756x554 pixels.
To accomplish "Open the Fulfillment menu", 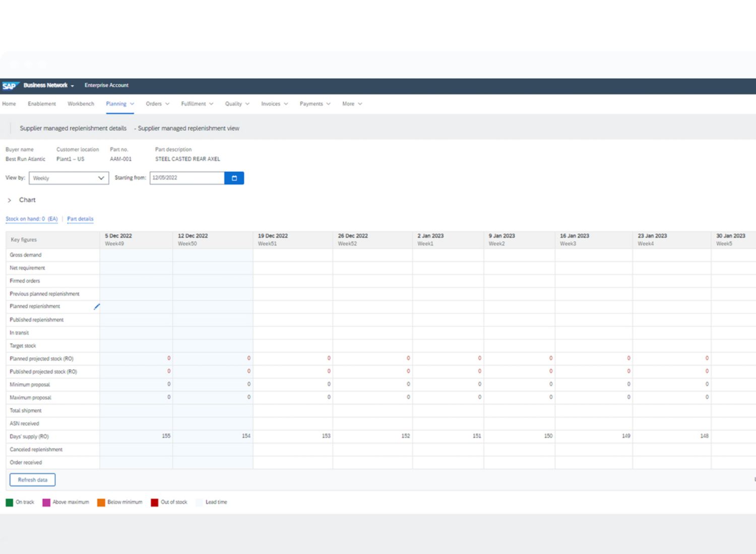I will click(197, 104).
